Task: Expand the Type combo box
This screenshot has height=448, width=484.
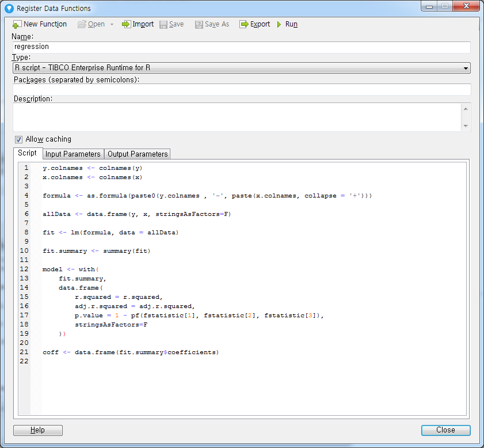Action: click(x=465, y=68)
